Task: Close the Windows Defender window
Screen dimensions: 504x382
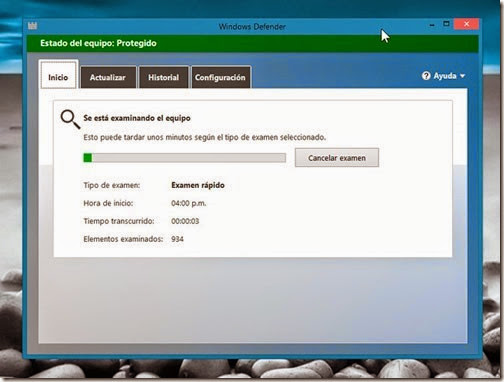Action: pyautogui.click(x=466, y=24)
